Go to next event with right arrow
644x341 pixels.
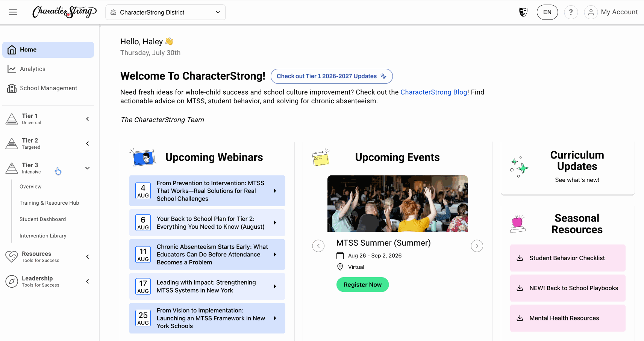(x=477, y=246)
